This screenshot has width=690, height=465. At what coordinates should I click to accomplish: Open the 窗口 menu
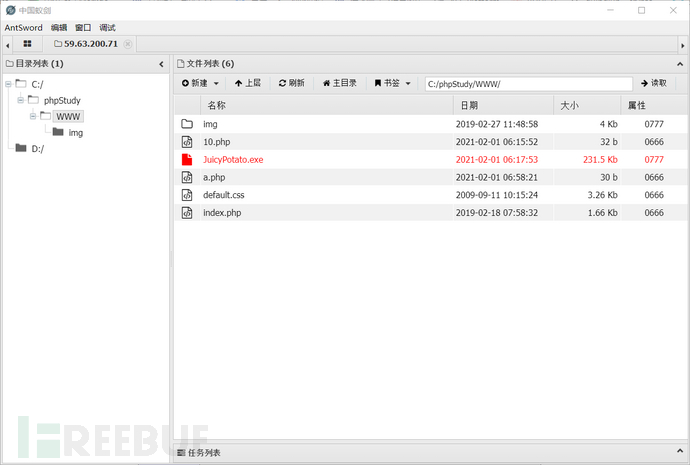83,28
